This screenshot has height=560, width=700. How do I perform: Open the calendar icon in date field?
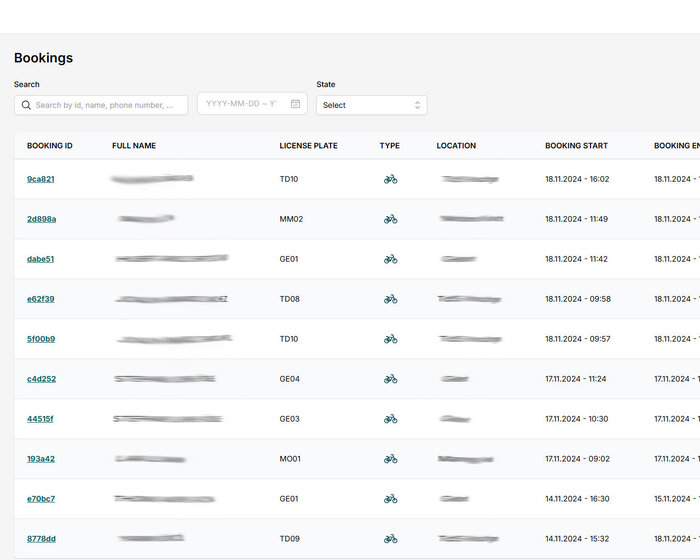click(296, 104)
